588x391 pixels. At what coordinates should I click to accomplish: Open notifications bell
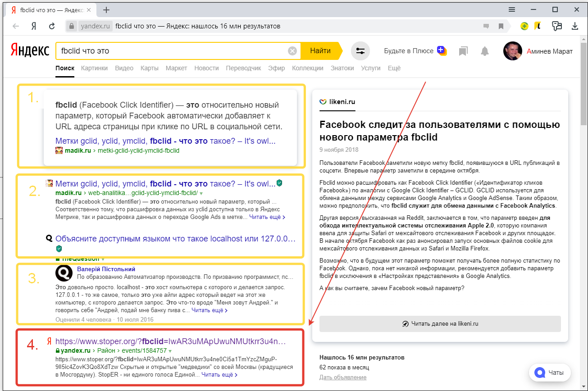click(485, 51)
